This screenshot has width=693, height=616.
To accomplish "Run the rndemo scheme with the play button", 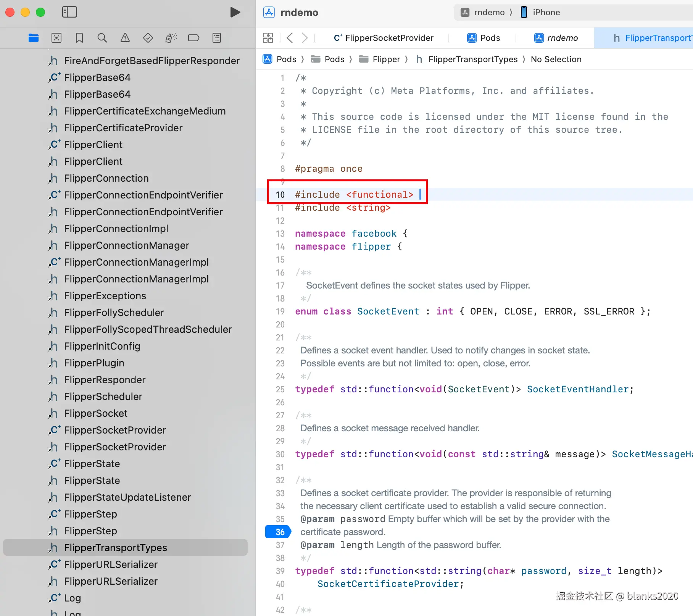I will coord(235,12).
